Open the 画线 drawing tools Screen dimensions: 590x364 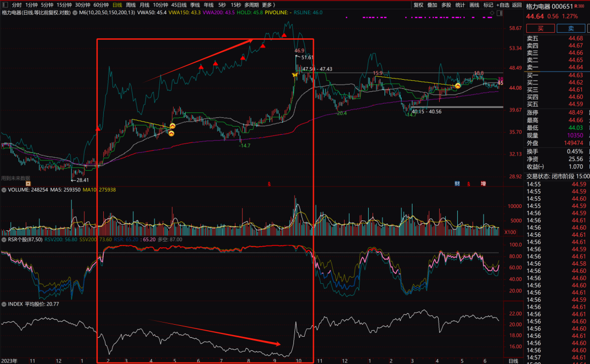pyautogui.click(x=474, y=5)
